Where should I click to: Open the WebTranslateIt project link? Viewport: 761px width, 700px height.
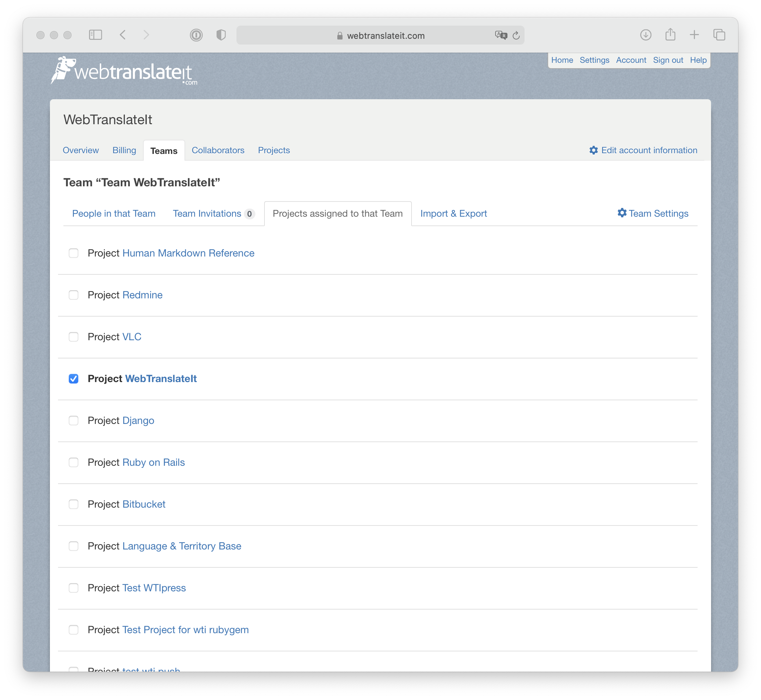tap(161, 379)
